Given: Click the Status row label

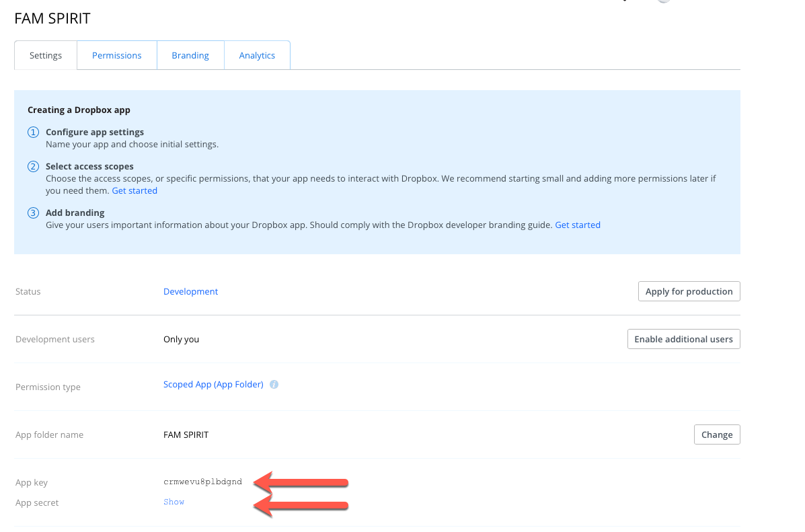Looking at the screenshot, I should (28, 291).
